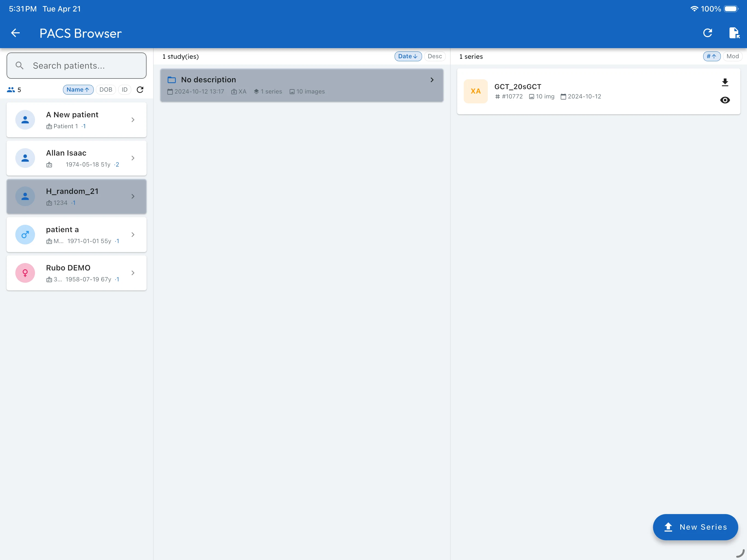
Task: Click the search magnifier icon
Action: pyautogui.click(x=20, y=66)
